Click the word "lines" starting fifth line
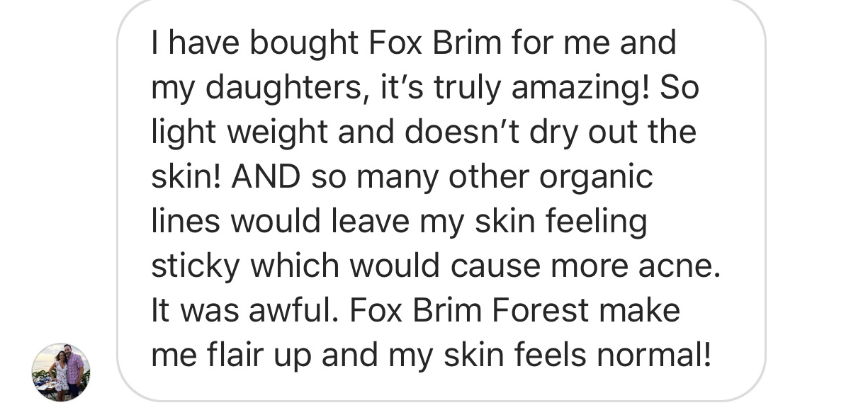The width and height of the screenshot is (868, 415). coord(187,222)
